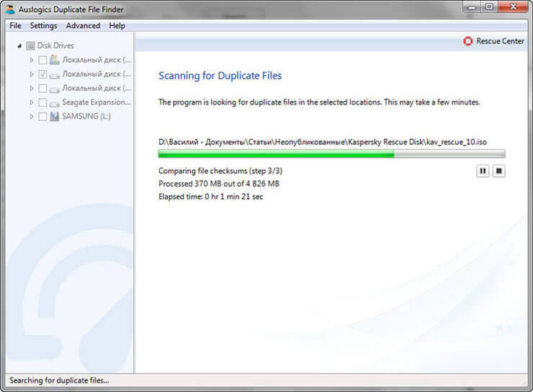This screenshot has height=392, width=533.
Task: Enable the SAMSUNG (L:) checkbox
Action: click(42, 117)
